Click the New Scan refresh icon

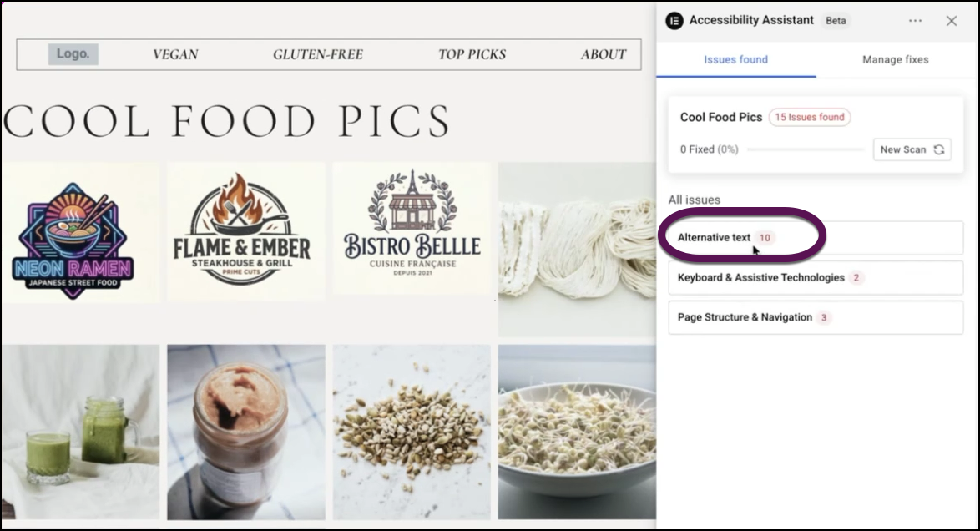(x=939, y=149)
